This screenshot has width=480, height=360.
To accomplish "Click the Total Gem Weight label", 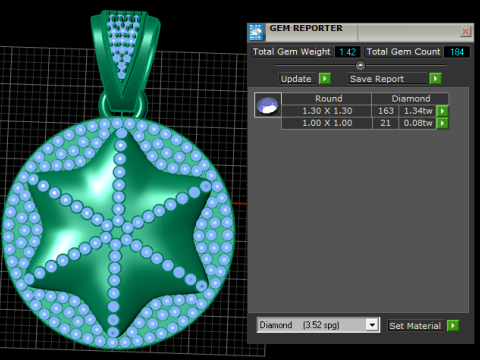I will coord(292,52).
